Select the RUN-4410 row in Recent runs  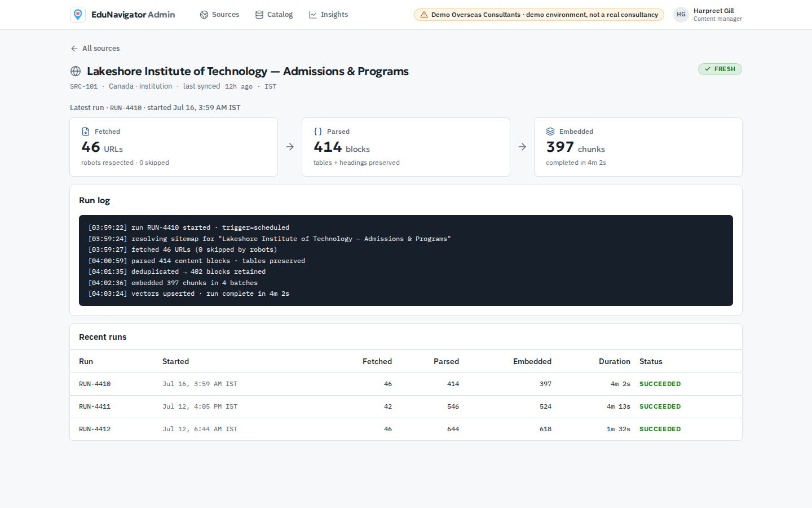pyautogui.click(x=406, y=384)
